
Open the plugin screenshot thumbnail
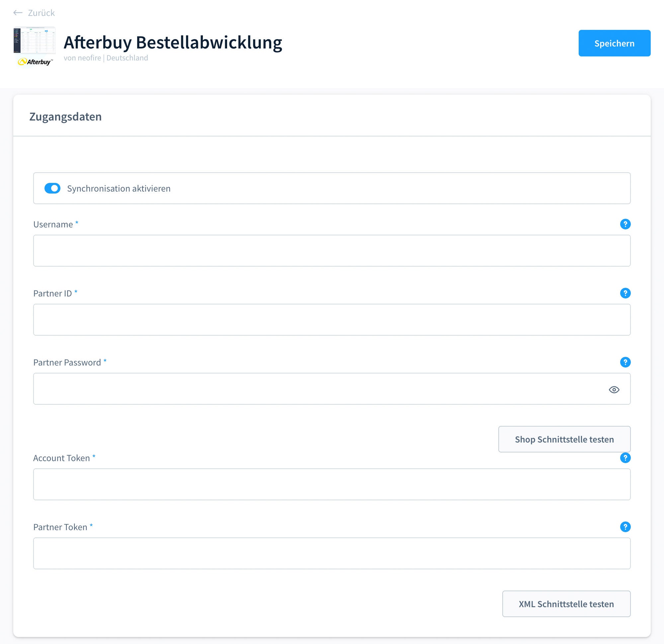(x=35, y=40)
